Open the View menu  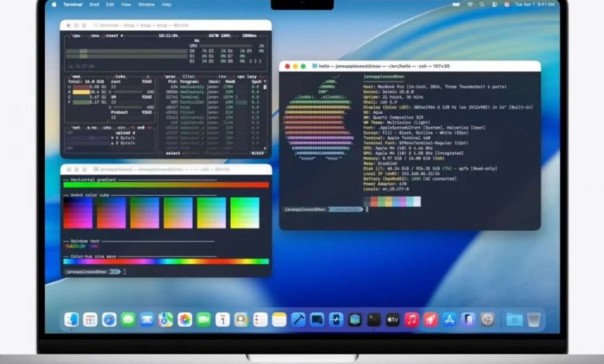tap(126, 4)
